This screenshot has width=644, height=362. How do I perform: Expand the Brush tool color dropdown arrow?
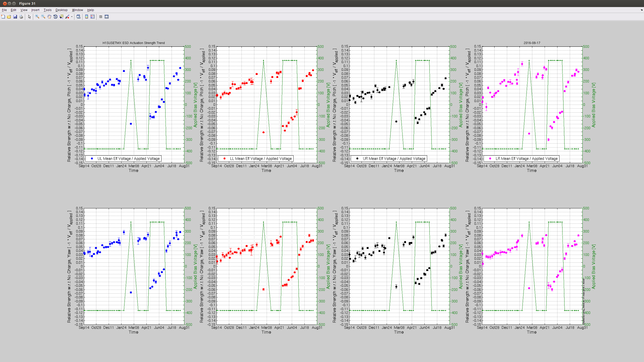pos(72,17)
